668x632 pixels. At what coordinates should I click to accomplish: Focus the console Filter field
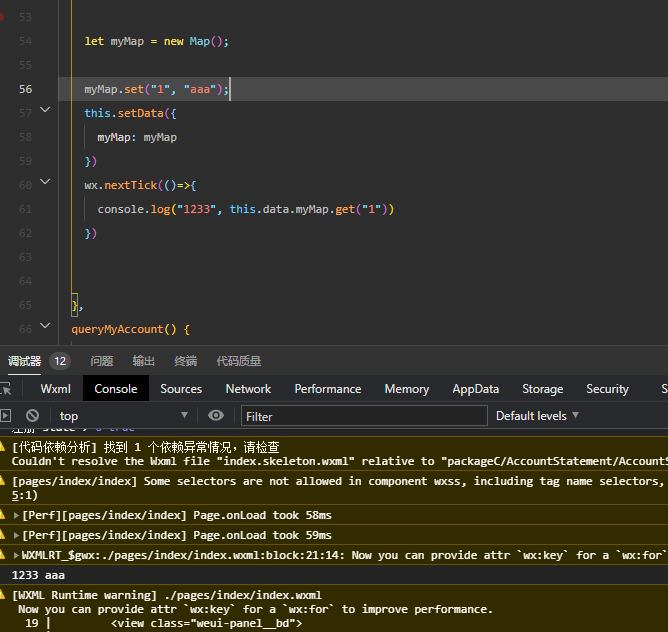(x=364, y=416)
